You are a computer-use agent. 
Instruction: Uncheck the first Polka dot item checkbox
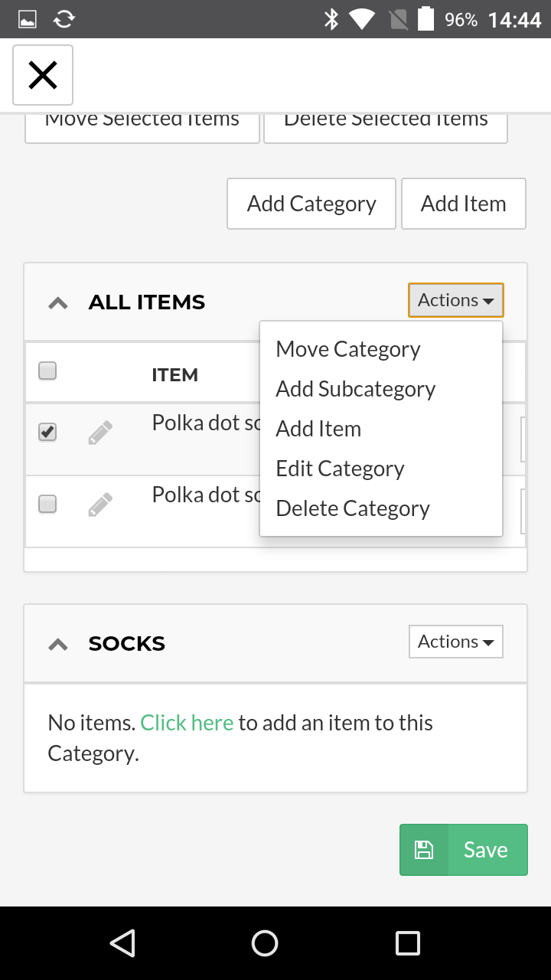click(x=47, y=433)
